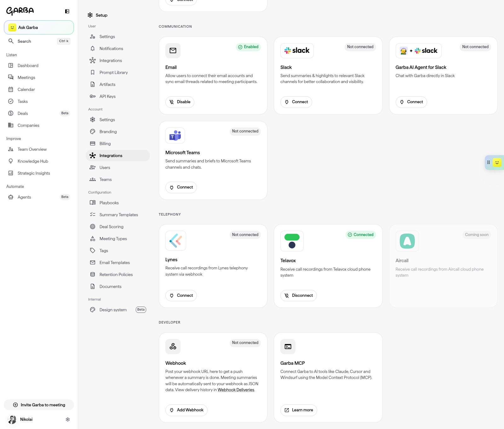Image resolution: width=504 pixels, height=429 pixels.
Task: Open Retention Policies
Action: (118, 274)
